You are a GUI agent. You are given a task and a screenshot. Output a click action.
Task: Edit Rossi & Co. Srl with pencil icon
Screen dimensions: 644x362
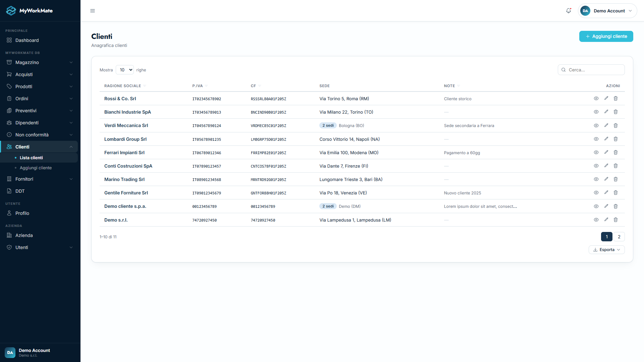(606, 99)
